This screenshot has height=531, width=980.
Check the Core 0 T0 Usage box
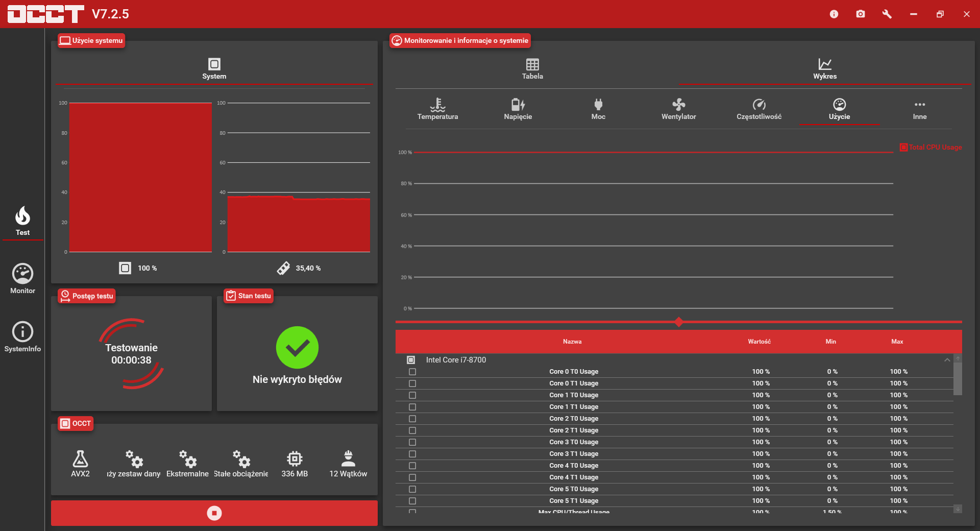pyautogui.click(x=412, y=372)
